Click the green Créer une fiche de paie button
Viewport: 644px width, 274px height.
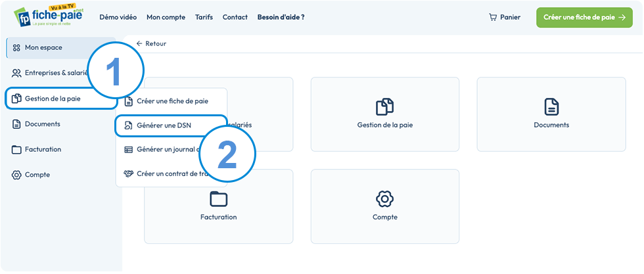pyautogui.click(x=584, y=17)
